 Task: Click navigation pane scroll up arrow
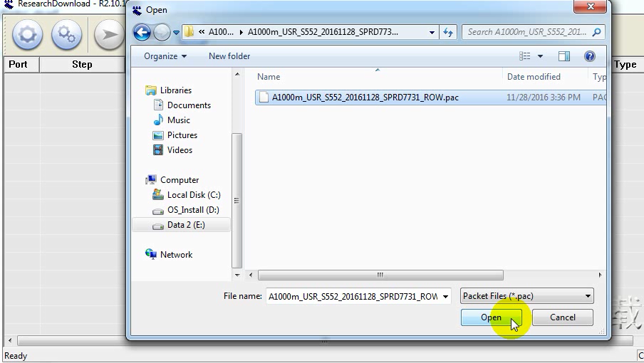[237, 74]
